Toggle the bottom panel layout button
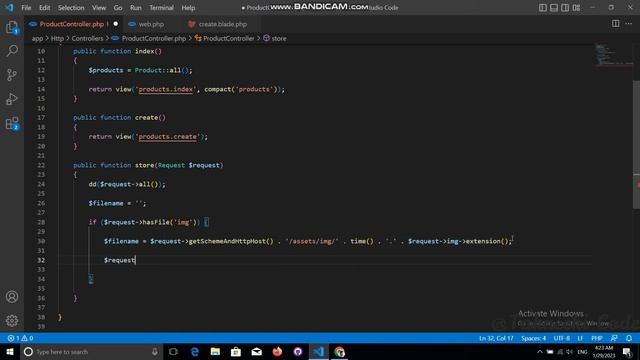This screenshot has width=640, height=360. coord(554,7)
